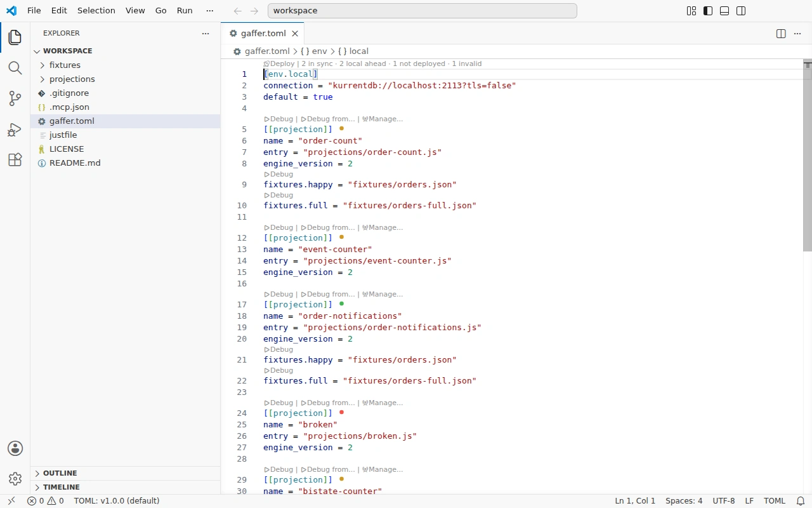
Task: Open editor More Actions ellipsis
Action: point(797,34)
